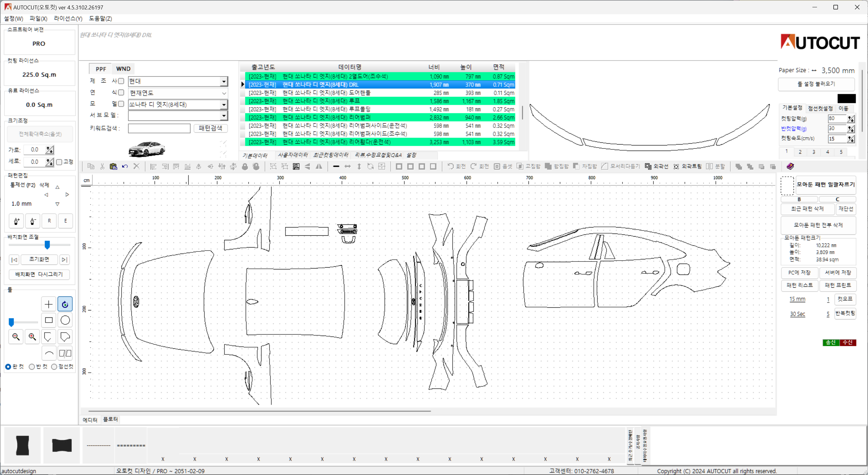Toggle the 제조사 checkbox

click(x=121, y=81)
